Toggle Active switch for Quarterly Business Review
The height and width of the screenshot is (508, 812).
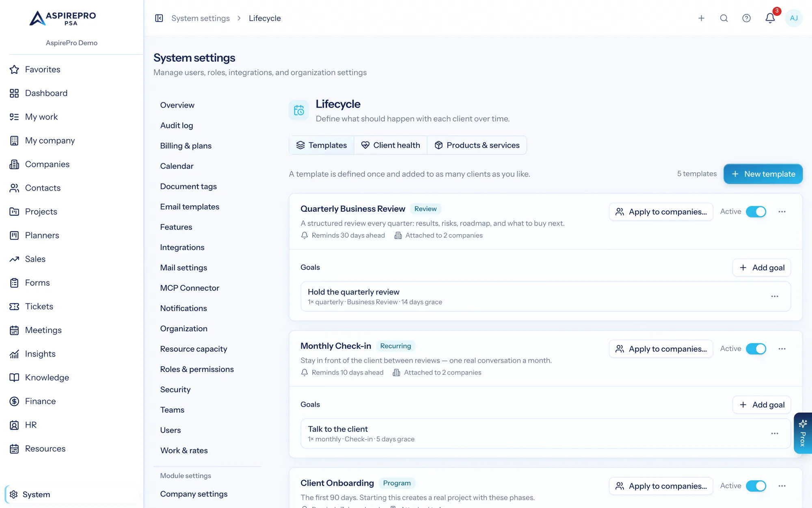coord(756,212)
